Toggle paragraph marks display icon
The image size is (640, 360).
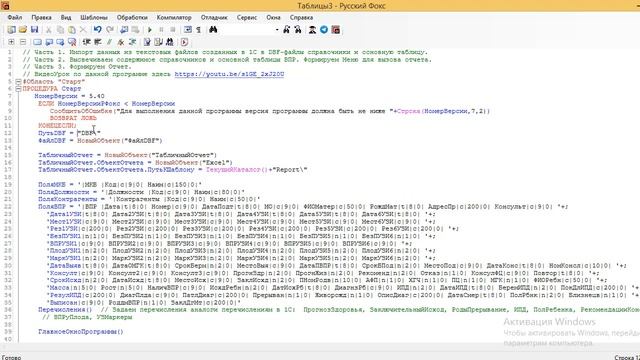pos(199,29)
